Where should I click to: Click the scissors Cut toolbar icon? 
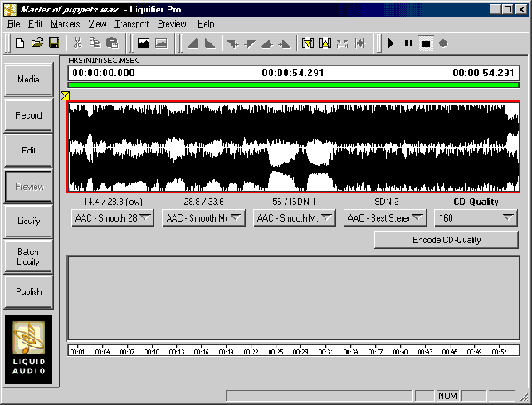78,43
